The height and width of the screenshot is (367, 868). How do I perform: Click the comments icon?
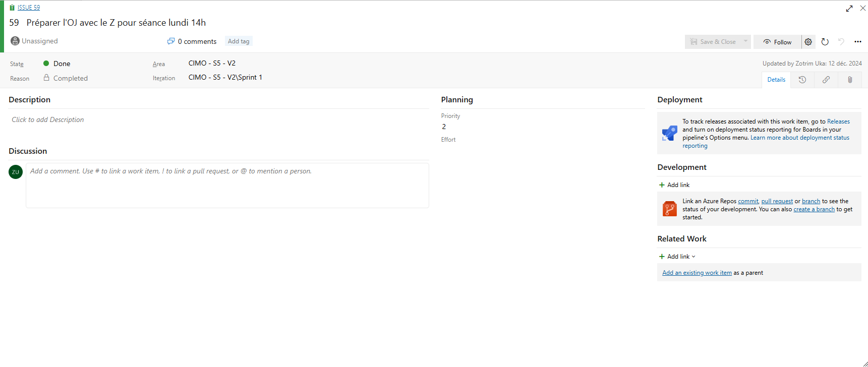click(171, 41)
